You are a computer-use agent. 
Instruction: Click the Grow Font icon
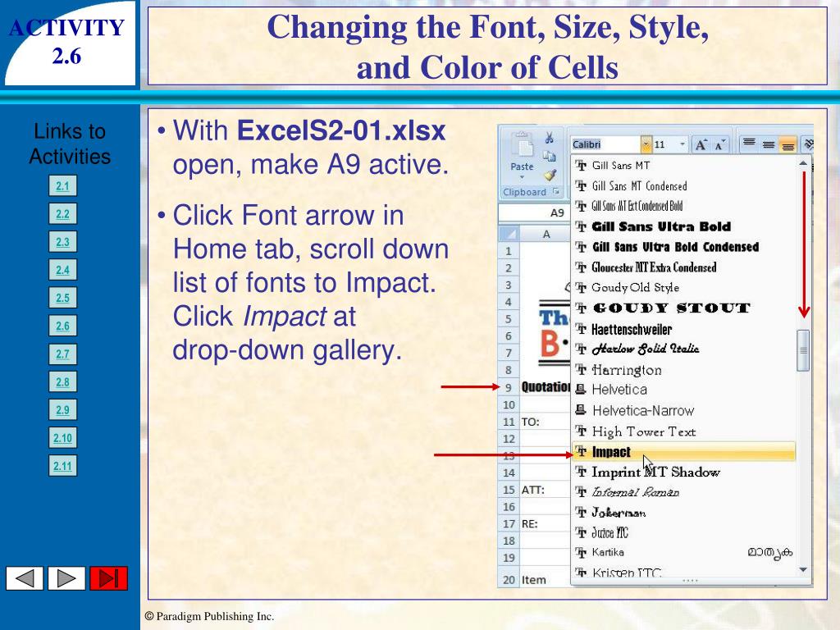701,144
